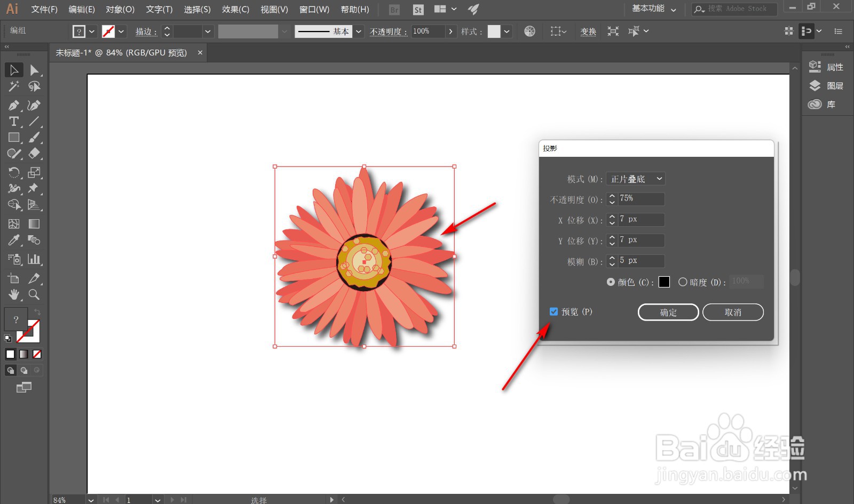
Task: Select the Puppet Warp pin tool
Action: pyautogui.click(x=34, y=188)
